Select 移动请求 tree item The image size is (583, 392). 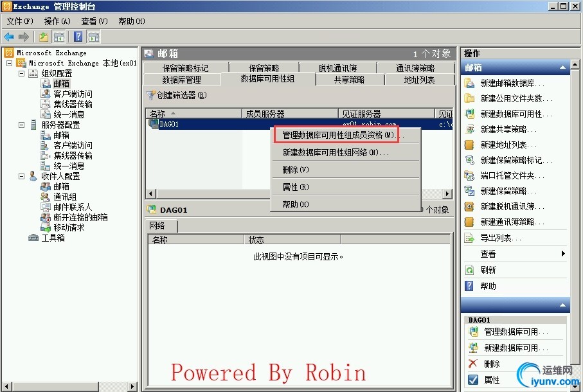pyautogui.click(x=69, y=227)
